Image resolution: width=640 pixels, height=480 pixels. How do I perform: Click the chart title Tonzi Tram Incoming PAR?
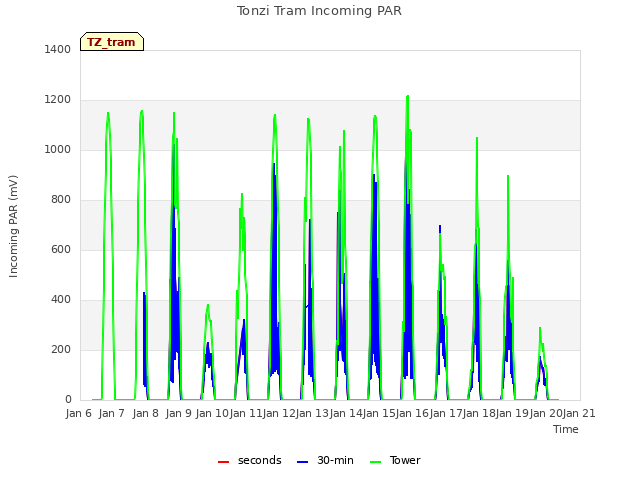tap(319, 11)
